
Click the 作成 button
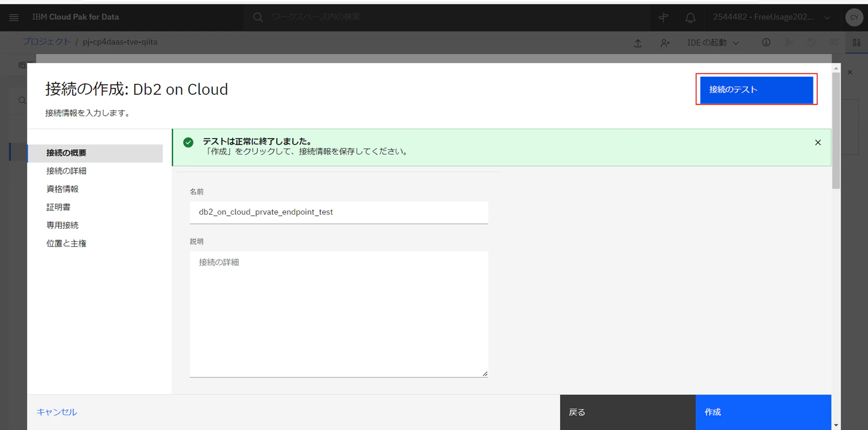tap(763, 412)
